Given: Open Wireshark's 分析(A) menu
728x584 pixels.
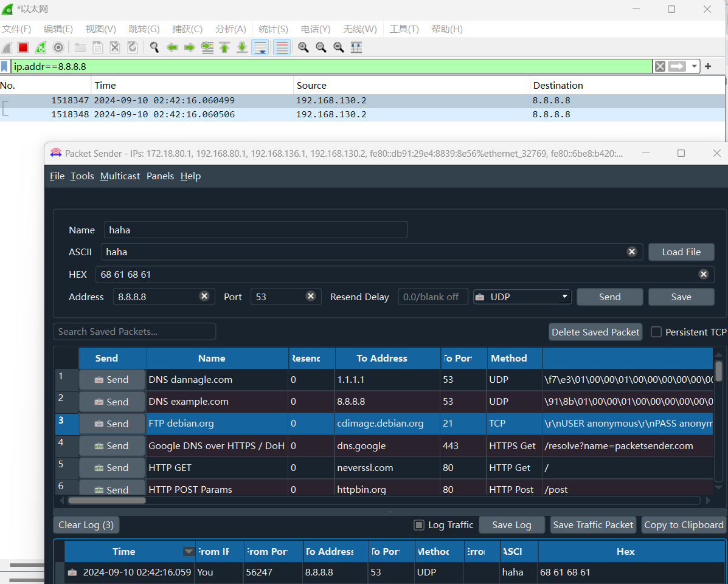Looking at the screenshot, I should point(231,29).
